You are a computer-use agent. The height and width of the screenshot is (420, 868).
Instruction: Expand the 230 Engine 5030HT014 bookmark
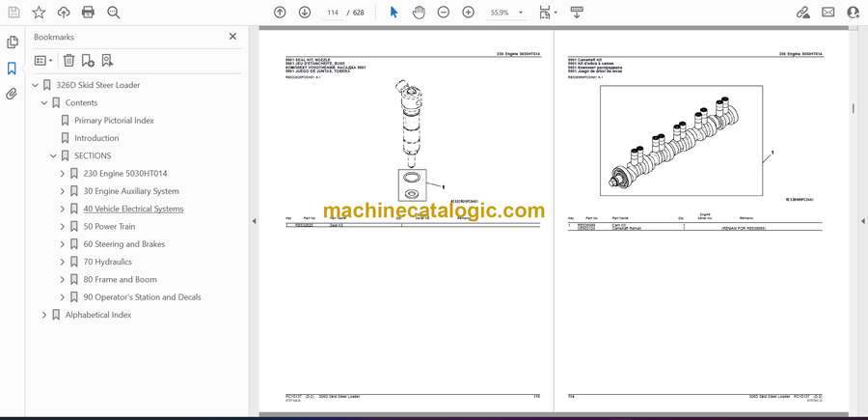pos(63,174)
